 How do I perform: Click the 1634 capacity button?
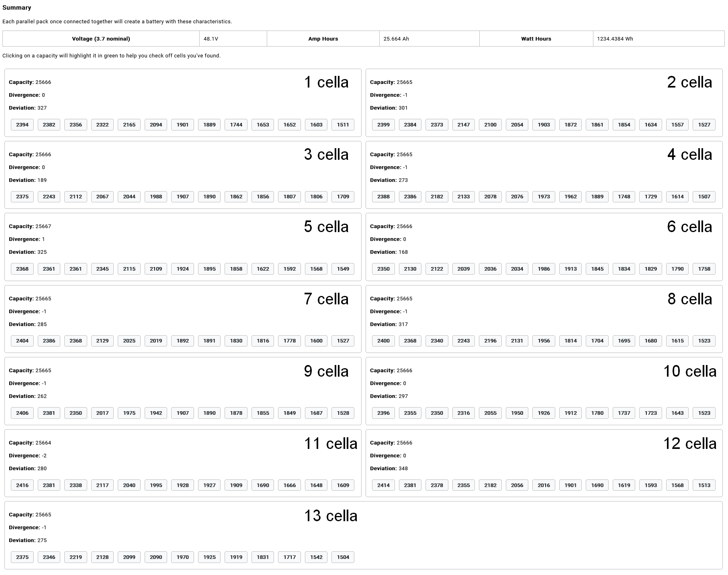[650, 124]
